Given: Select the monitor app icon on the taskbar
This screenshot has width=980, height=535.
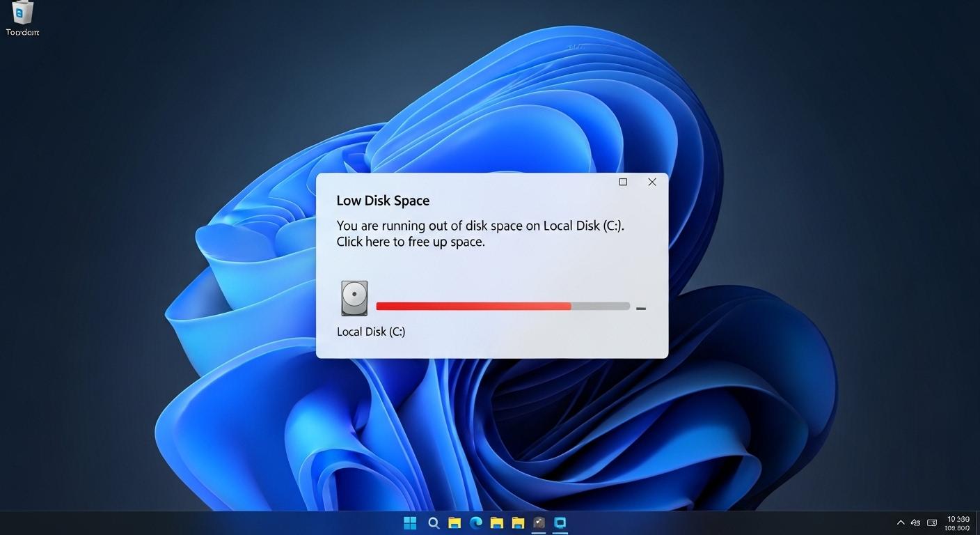Looking at the screenshot, I should 560,522.
